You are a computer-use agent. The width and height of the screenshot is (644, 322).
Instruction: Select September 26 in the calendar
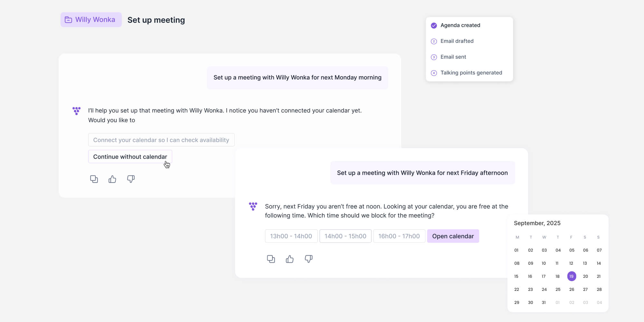tap(572, 289)
